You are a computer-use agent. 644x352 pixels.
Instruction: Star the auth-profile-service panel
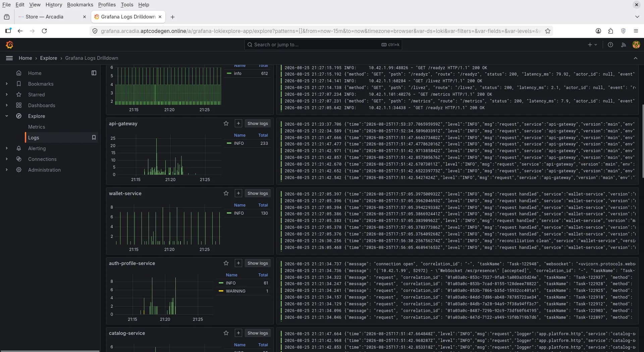tap(226, 263)
